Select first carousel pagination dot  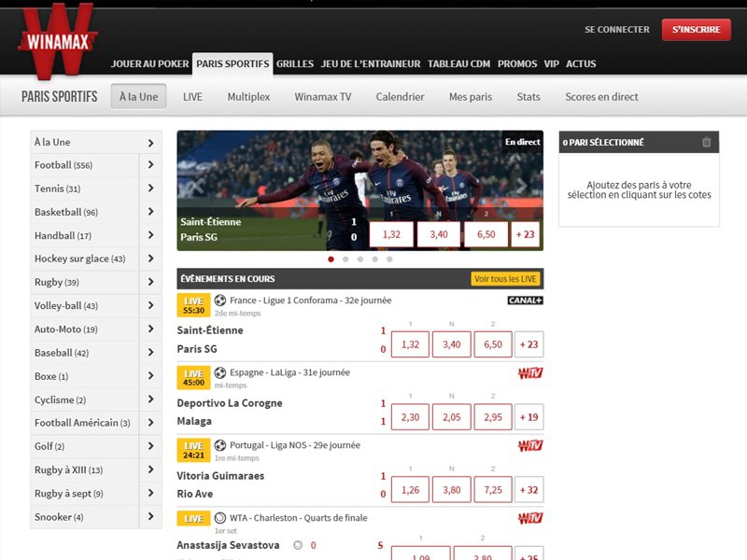click(x=331, y=259)
